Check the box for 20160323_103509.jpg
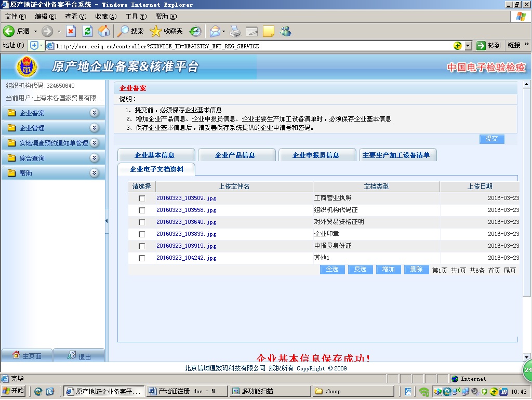 [x=142, y=198]
